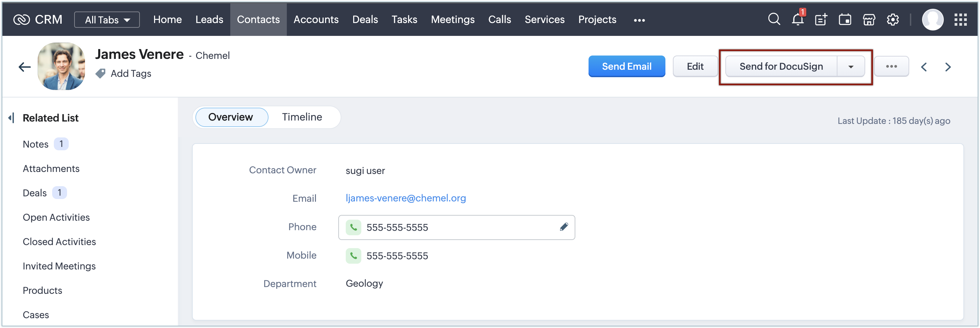980x328 pixels.
Task: Show more modules via the nav ellipsis
Action: click(x=639, y=20)
